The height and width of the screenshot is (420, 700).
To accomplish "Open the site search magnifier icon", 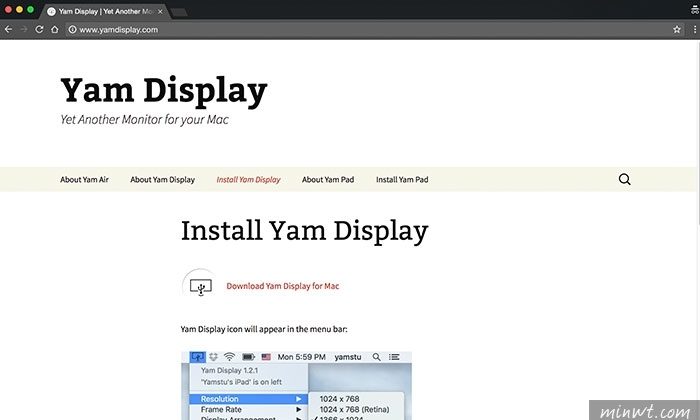I will coord(624,180).
